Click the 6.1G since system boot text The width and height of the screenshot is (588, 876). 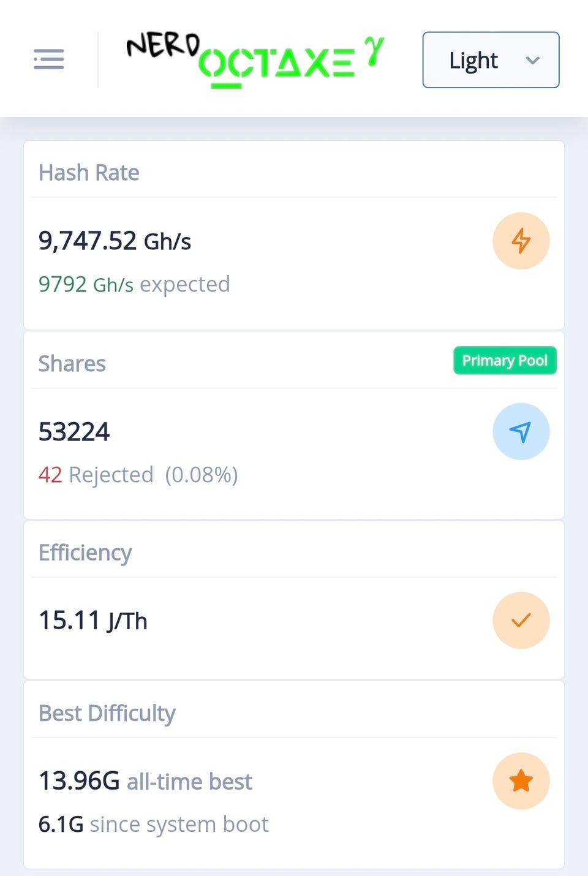153,825
